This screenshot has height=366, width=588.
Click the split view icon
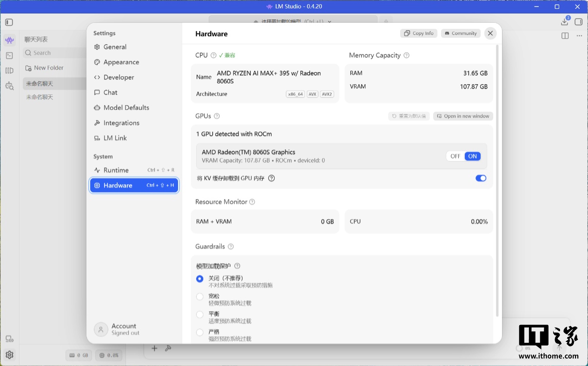tap(565, 36)
